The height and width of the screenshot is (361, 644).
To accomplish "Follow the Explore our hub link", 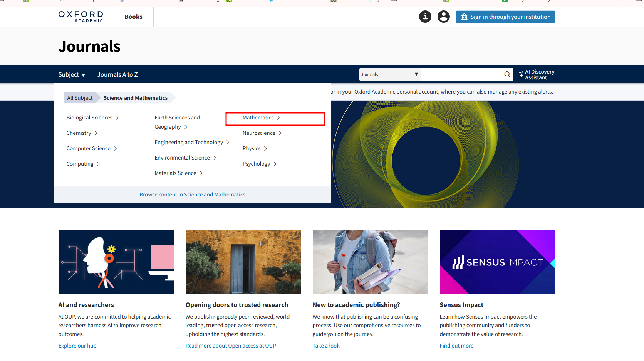I will point(77,346).
